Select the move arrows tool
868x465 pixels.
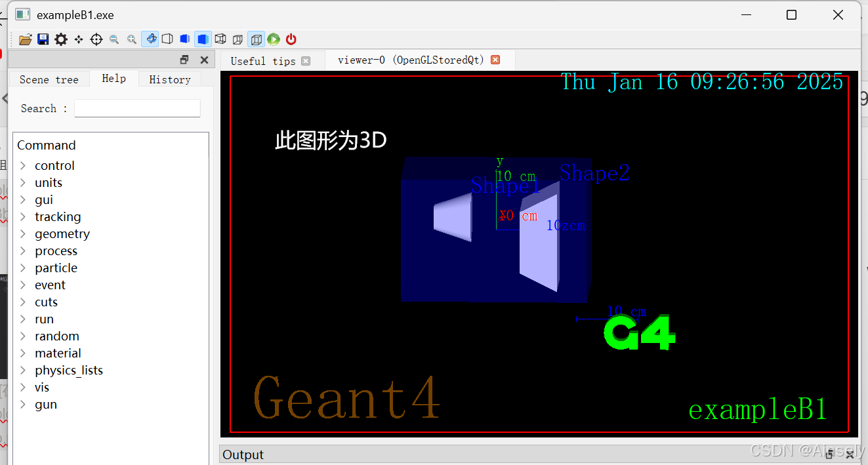tap(79, 39)
